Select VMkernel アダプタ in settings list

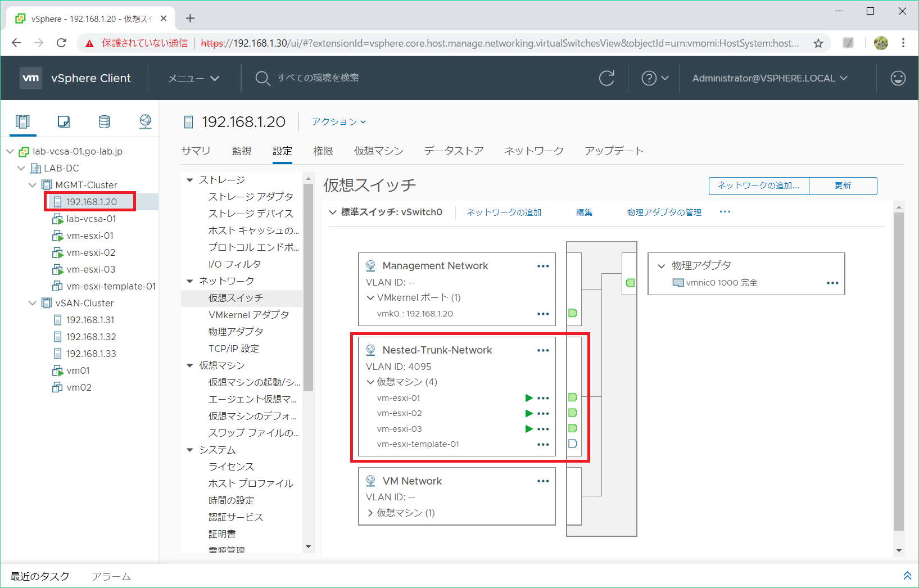click(249, 315)
